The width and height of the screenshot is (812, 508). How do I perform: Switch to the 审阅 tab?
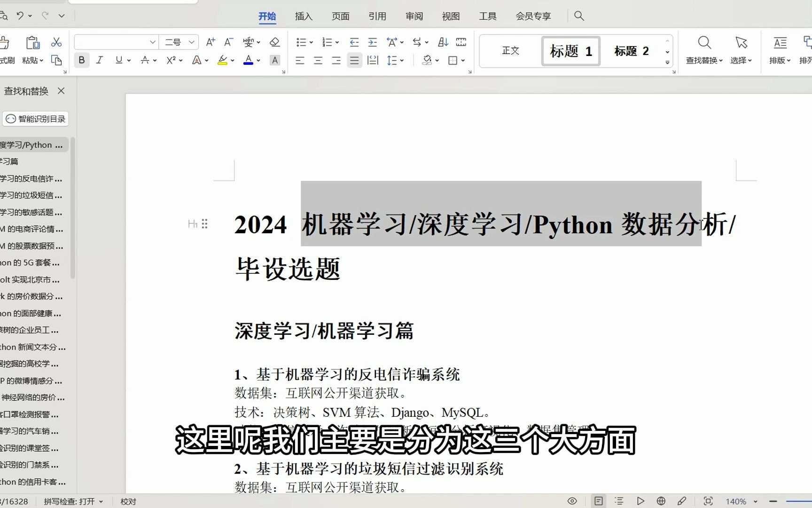414,16
